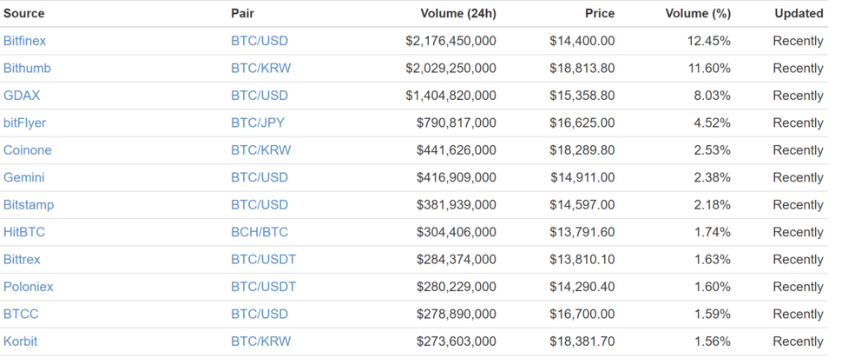Click the Source column header

[x=23, y=13]
